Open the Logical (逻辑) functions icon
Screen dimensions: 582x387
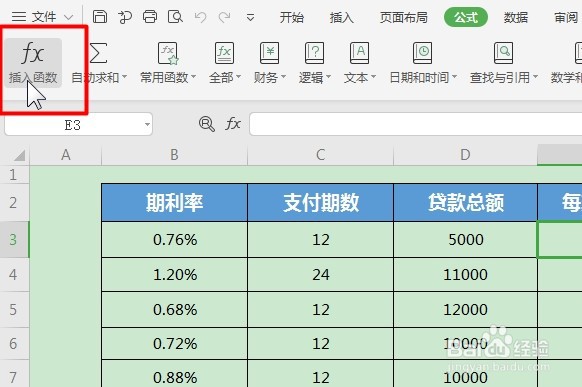point(314,53)
